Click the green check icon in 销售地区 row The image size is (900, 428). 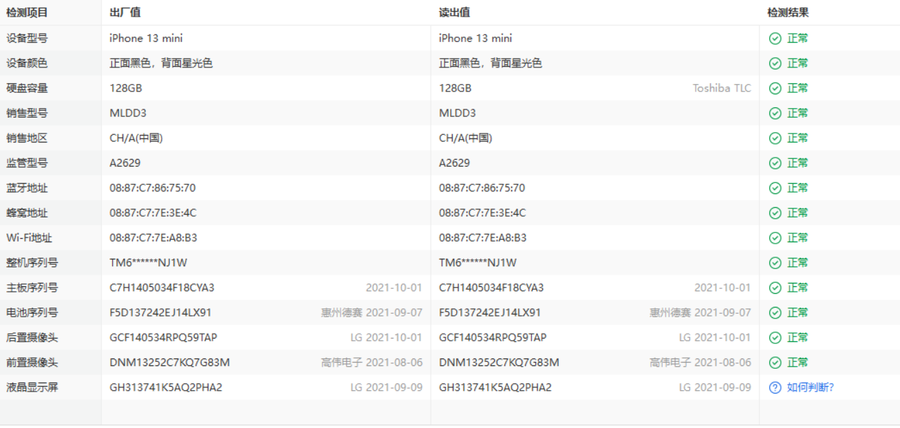pyautogui.click(x=775, y=138)
